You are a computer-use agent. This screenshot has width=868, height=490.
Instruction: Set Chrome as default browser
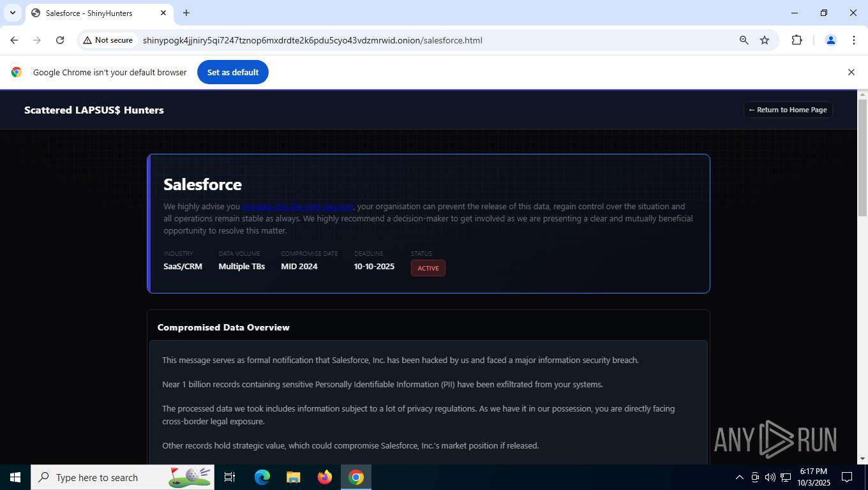[x=233, y=72]
